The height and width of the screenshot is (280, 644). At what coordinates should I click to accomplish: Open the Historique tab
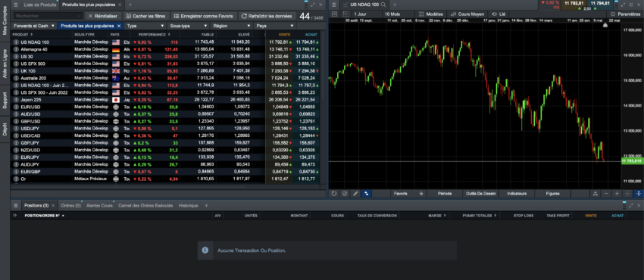click(188, 205)
